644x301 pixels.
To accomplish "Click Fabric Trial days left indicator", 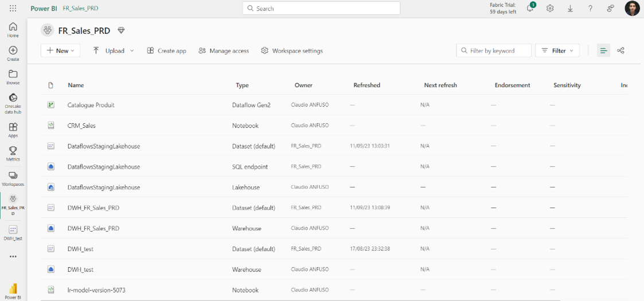I will pos(503,8).
